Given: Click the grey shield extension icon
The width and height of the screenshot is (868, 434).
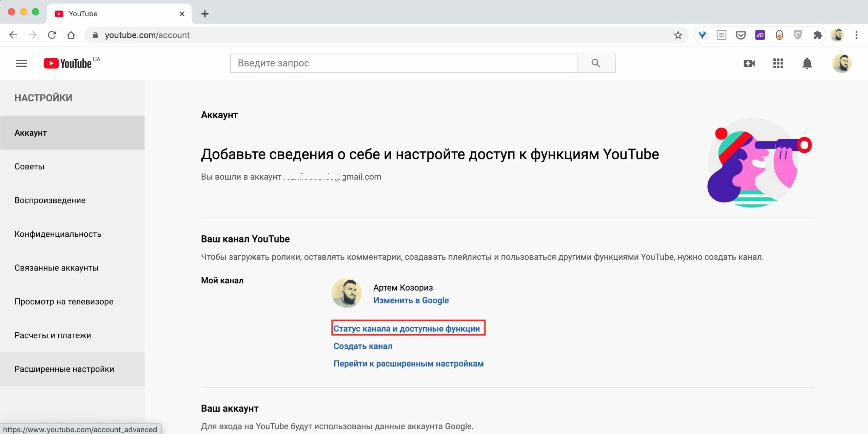Looking at the screenshot, I should coord(798,35).
